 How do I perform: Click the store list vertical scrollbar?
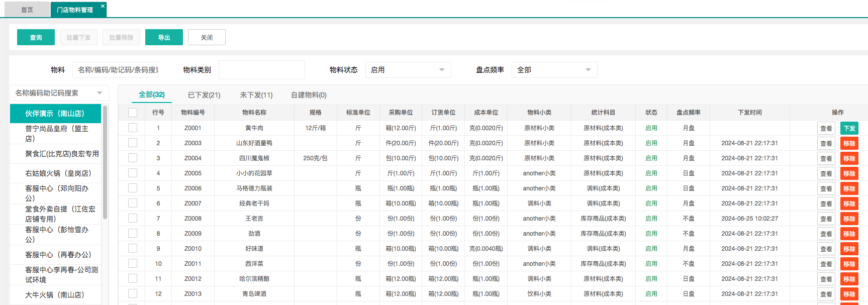click(105, 162)
